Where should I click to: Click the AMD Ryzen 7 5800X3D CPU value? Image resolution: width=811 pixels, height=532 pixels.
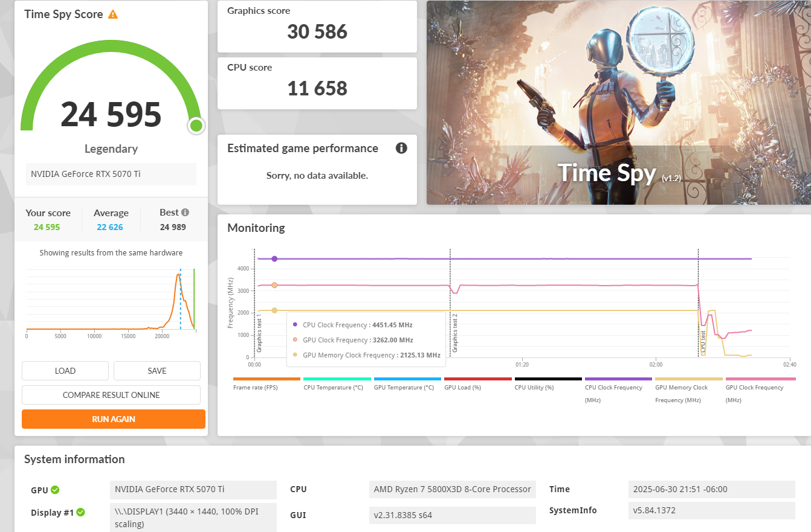(453, 489)
